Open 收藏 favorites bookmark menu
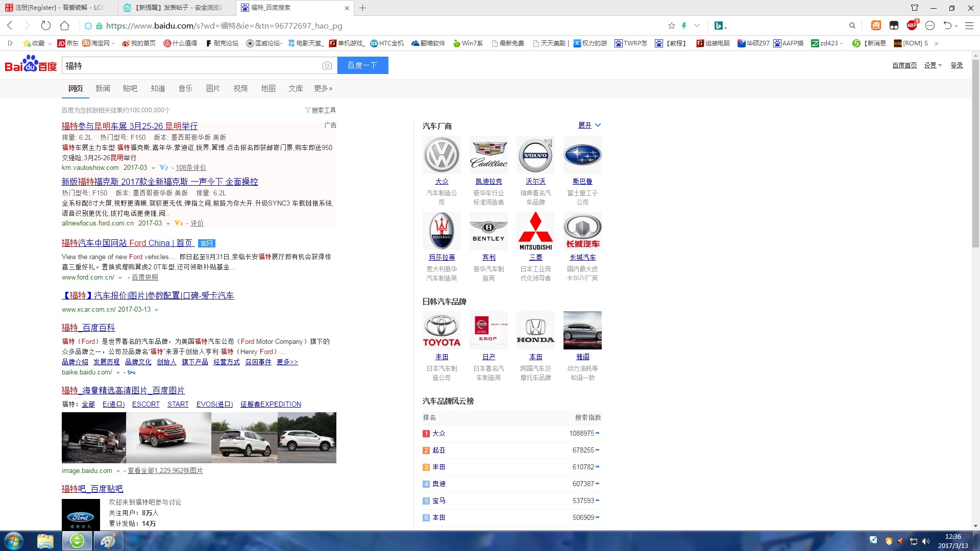This screenshot has width=980, height=551. (37, 43)
